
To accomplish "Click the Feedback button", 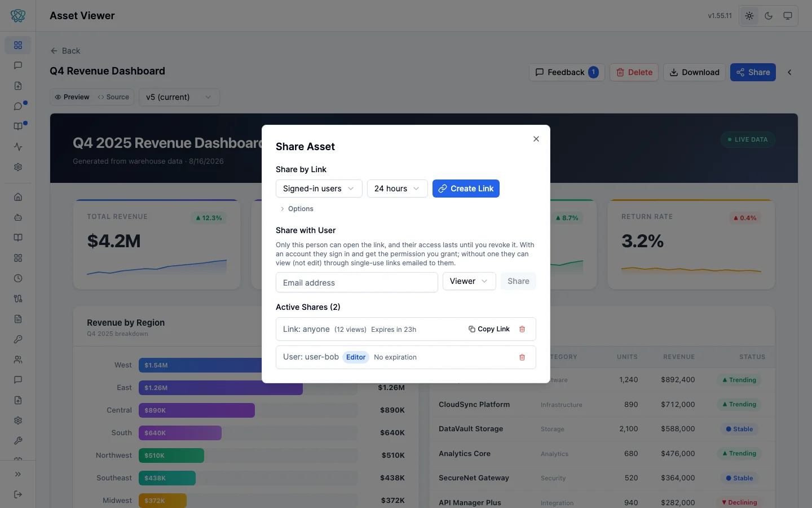I will (567, 72).
